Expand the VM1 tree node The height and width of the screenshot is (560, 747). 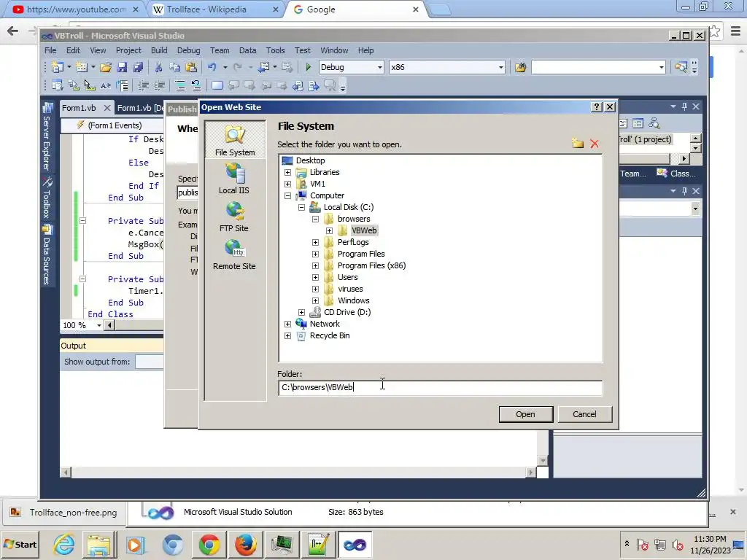[287, 184]
